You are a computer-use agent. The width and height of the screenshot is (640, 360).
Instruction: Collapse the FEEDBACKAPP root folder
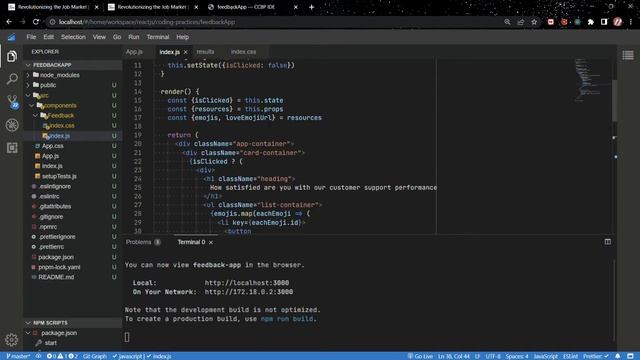click(28, 65)
